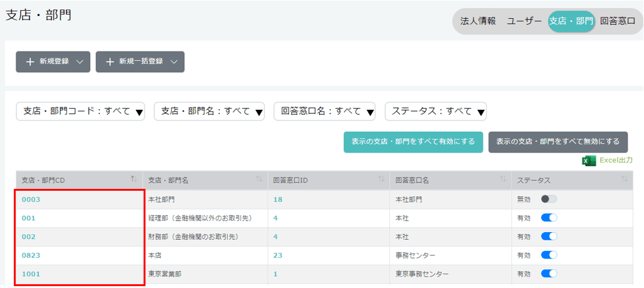Sort by 支店・部門CD column arrows

coord(134,180)
